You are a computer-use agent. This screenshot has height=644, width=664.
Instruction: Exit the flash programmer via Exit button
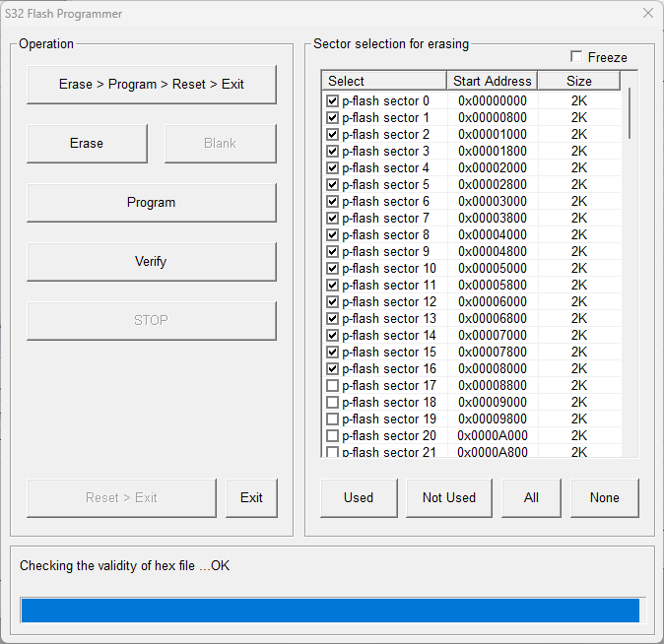[x=251, y=498]
